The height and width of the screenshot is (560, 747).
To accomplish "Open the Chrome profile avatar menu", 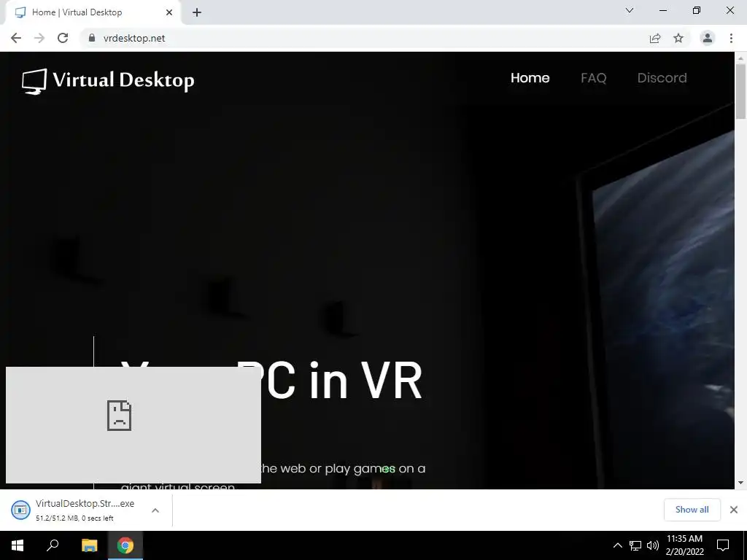I will [708, 38].
